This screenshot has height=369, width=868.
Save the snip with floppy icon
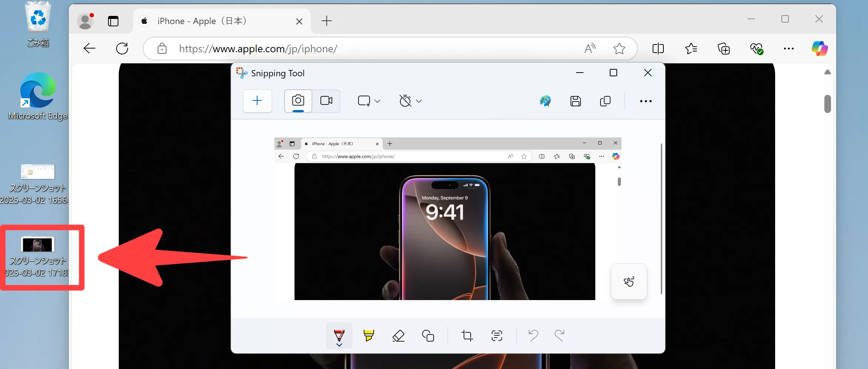[x=576, y=101]
